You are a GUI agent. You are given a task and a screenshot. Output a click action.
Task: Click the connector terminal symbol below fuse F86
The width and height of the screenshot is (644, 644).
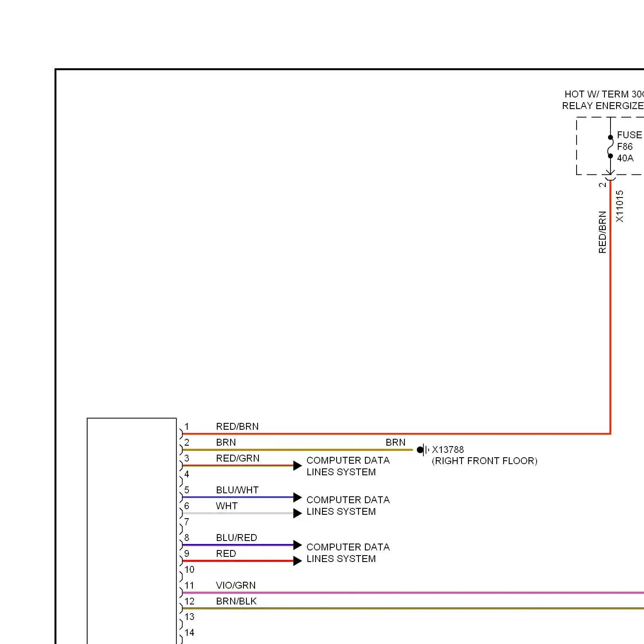point(610,176)
